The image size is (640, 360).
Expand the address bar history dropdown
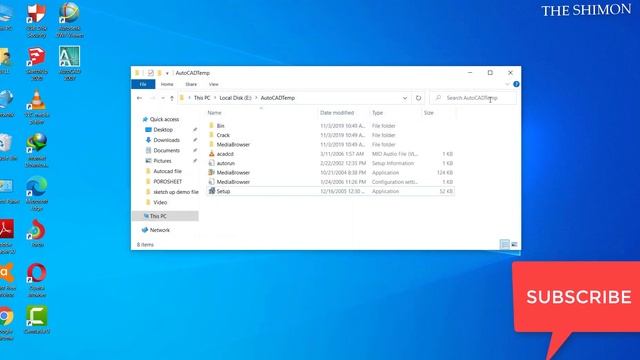click(x=405, y=98)
